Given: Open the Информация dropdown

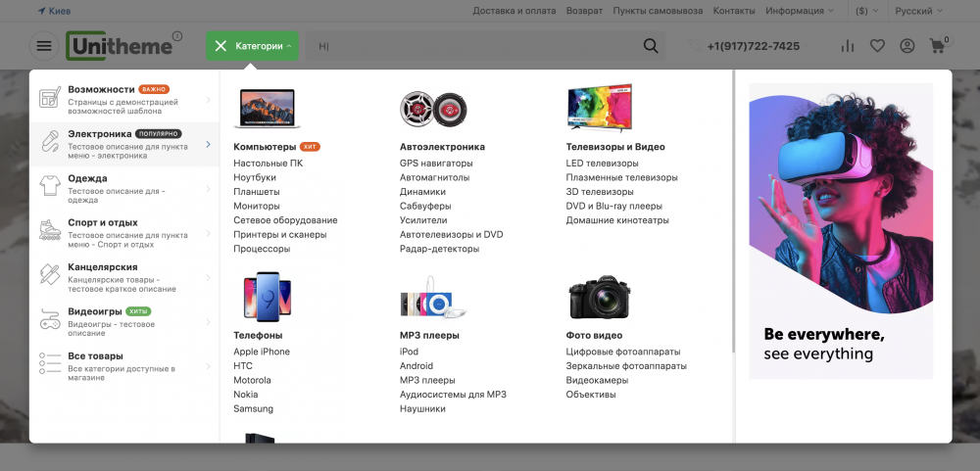Looking at the screenshot, I should coord(800,11).
